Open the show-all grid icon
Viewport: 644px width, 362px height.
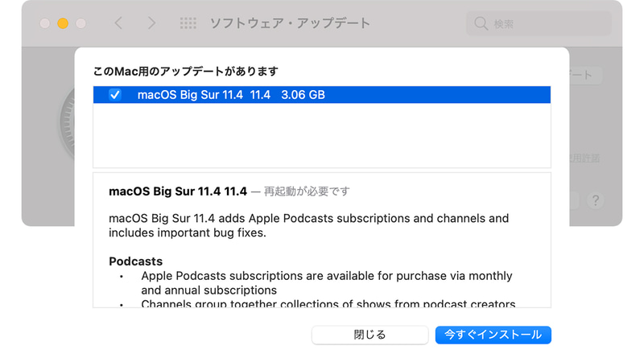pos(188,23)
